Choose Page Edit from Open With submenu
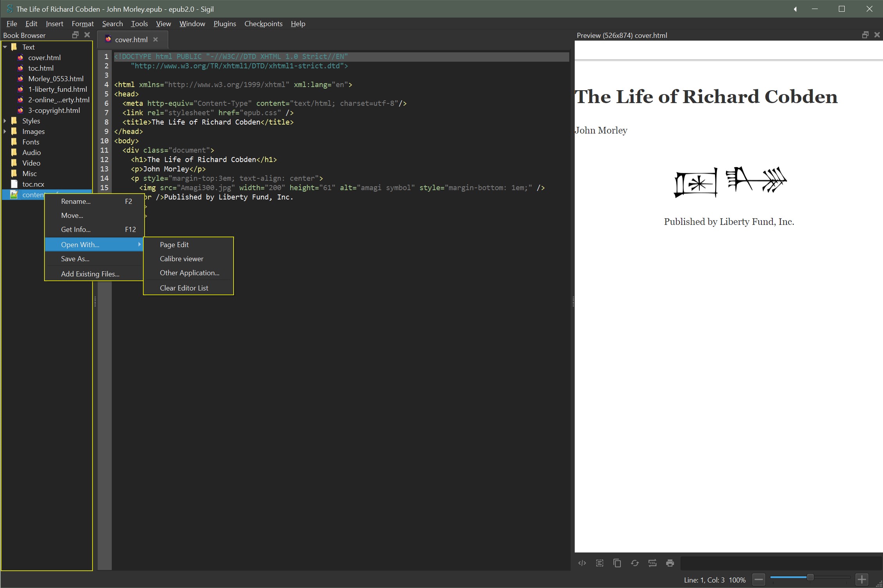883x588 pixels. point(174,244)
